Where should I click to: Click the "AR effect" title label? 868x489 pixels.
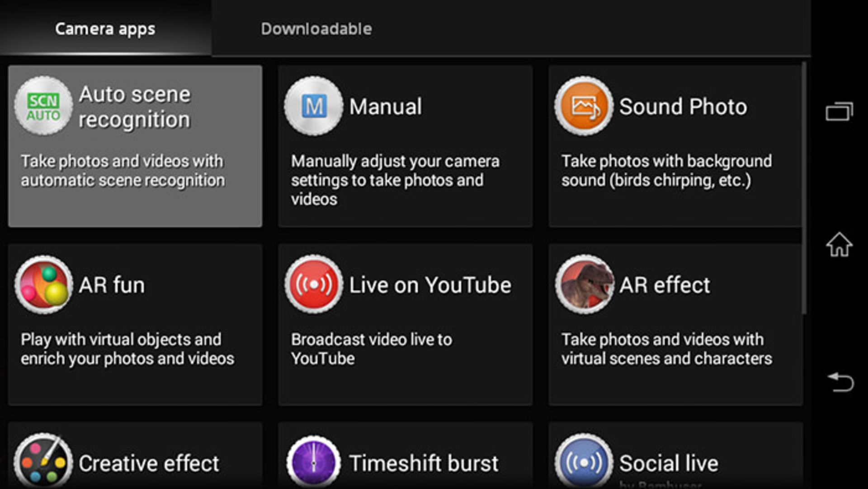pyautogui.click(x=664, y=285)
